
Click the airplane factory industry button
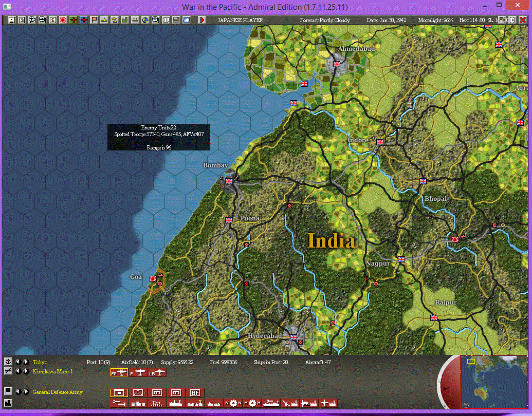coord(328,403)
